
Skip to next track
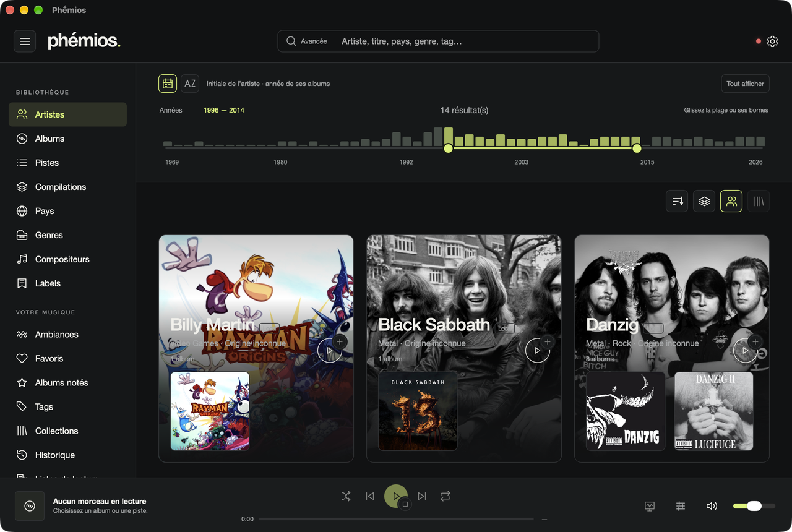tap(422, 496)
